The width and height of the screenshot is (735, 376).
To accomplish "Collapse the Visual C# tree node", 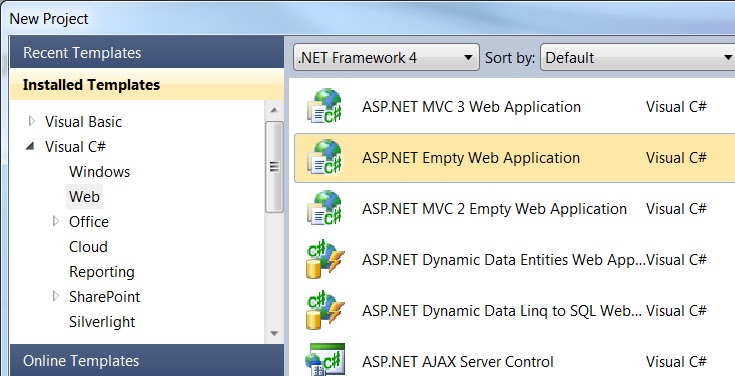I will pos(30,146).
